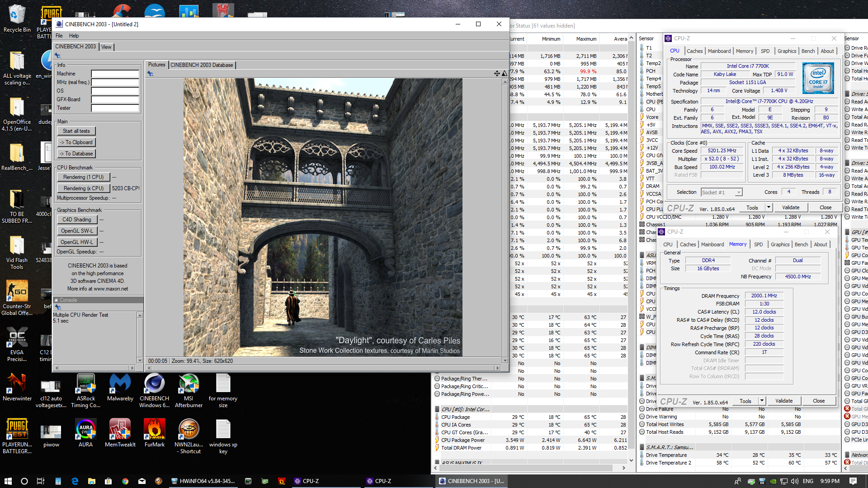868x488 pixels.
Task: Select the EVGA Precision desktop icon
Action: click(x=17, y=344)
